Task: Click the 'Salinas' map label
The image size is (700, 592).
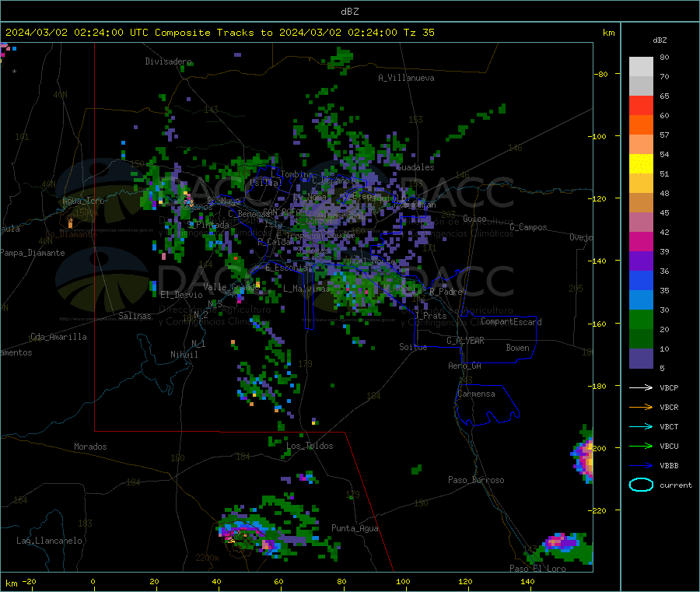Action: [x=135, y=316]
